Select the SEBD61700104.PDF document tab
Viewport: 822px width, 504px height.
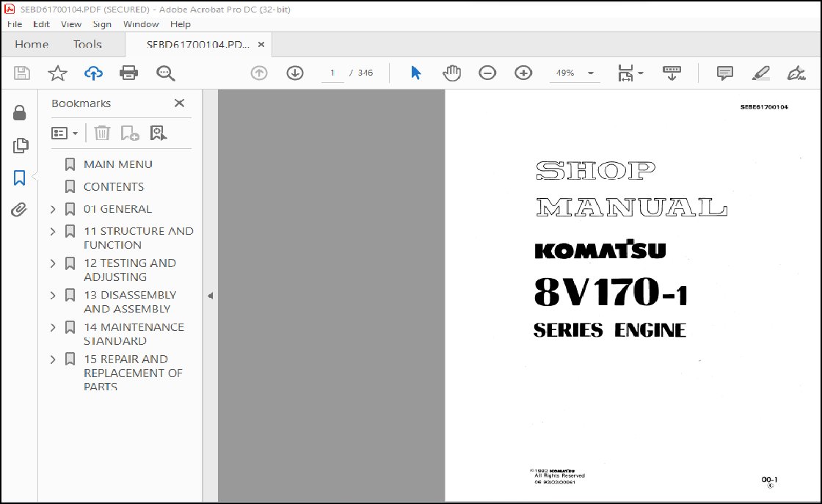click(197, 45)
